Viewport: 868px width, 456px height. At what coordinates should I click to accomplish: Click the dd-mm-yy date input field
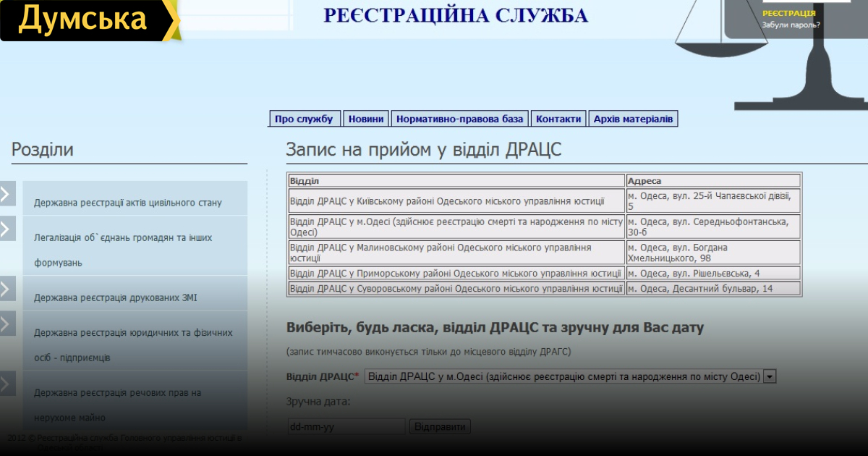[x=346, y=426]
